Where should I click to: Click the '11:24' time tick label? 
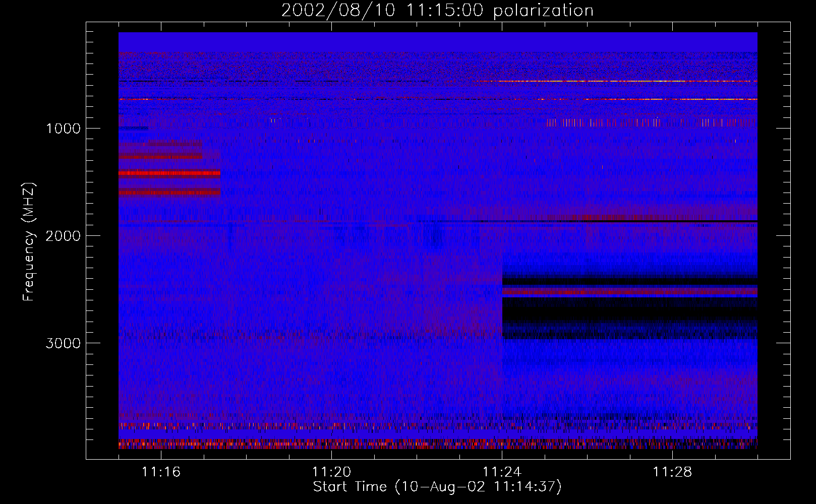click(x=502, y=472)
